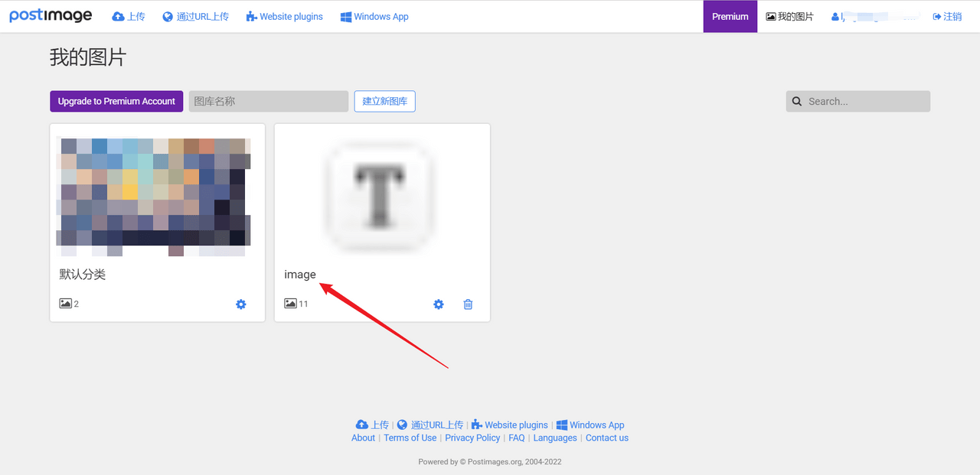The image size is (980, 475).
Task: Click footer 上传 link
Action: (372, 425)
